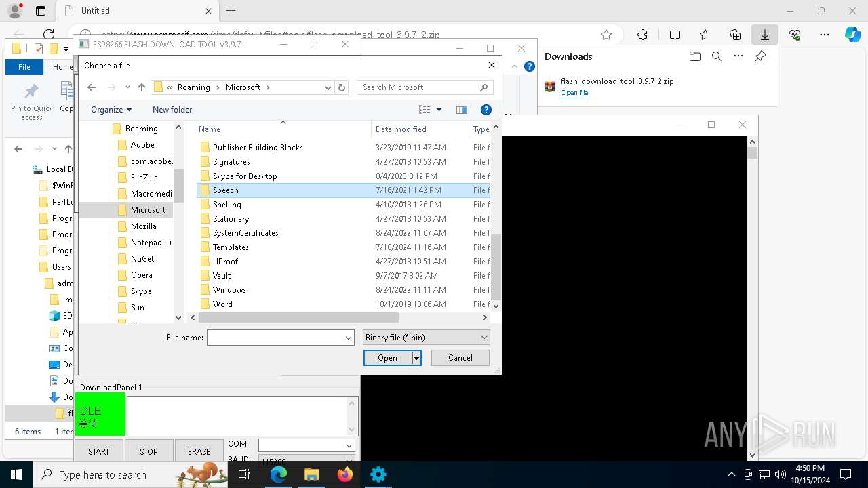Open the dialog help question mark

point(486,110)
